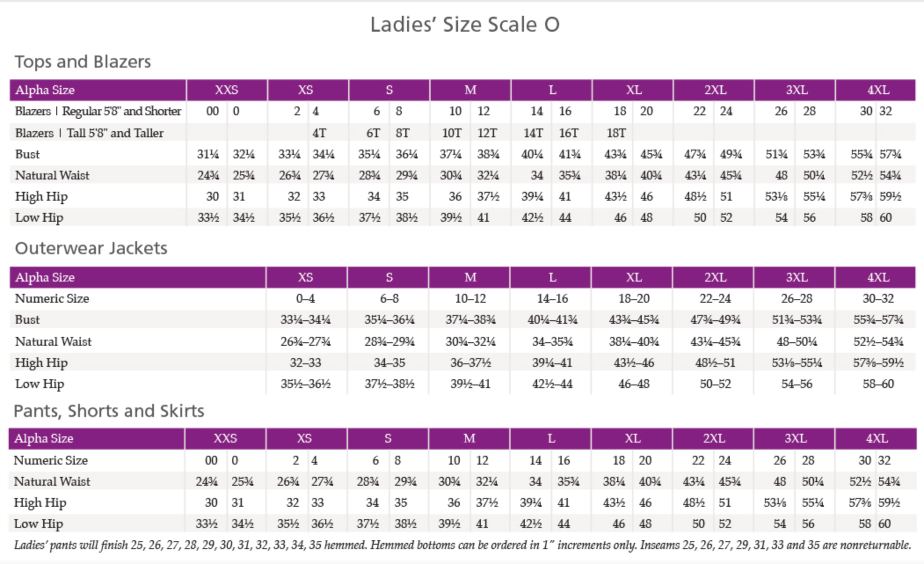924x564 pixels.
Task: Click "Blazers | Tall 5'8" and Taller" row label
Action: point(89,133)
